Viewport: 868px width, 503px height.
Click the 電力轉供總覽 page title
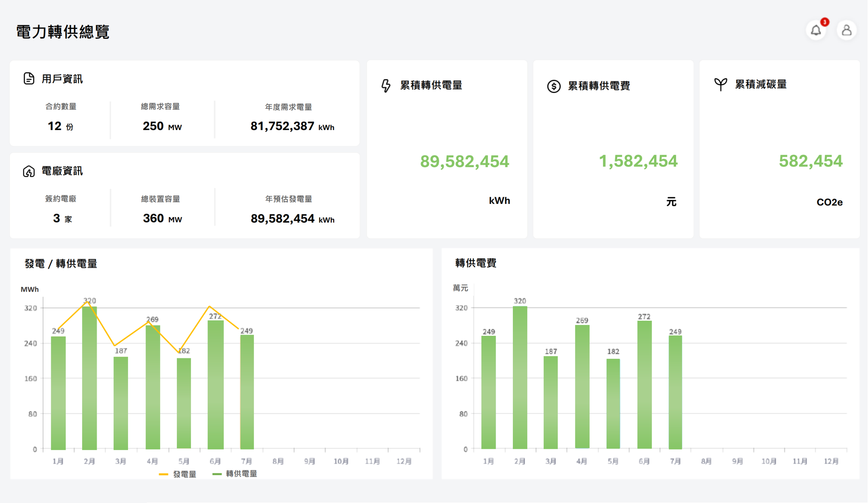click(63, 32)
